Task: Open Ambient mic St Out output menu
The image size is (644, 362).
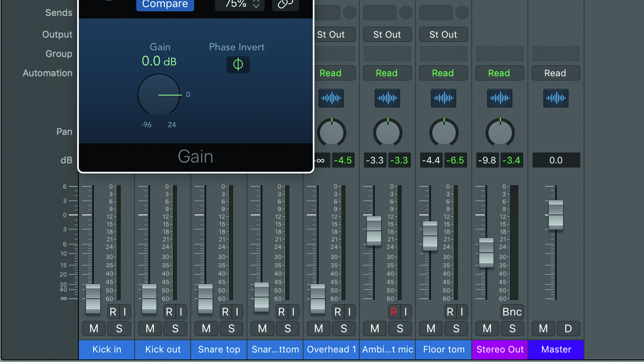Action: pyautogui.click(x=387, y=34)
